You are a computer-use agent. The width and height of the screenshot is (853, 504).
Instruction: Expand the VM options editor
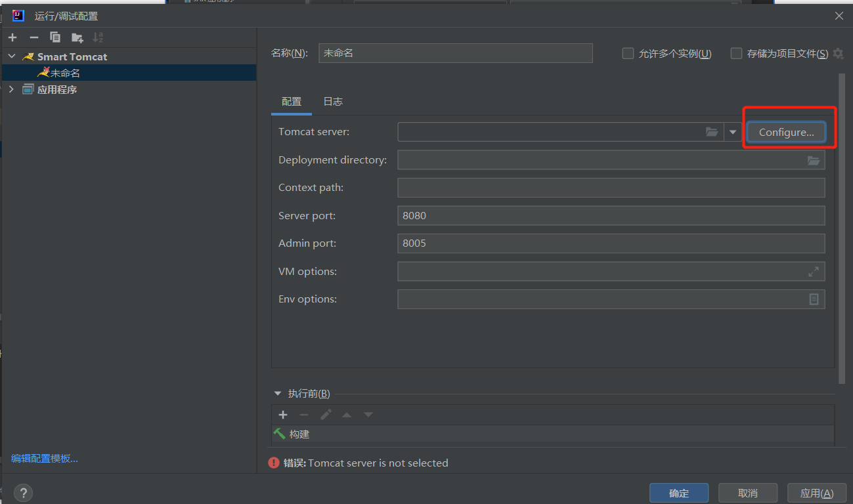click(x=814, y=271)
